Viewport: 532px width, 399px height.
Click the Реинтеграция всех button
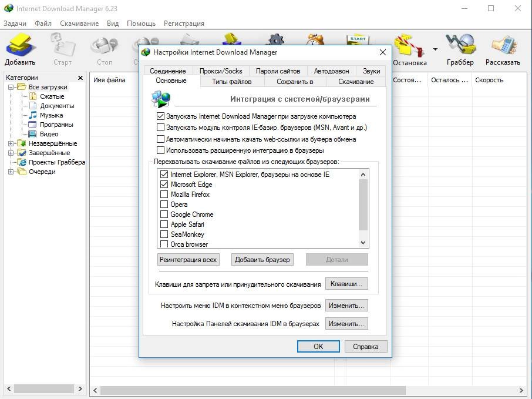coord(188,260)
